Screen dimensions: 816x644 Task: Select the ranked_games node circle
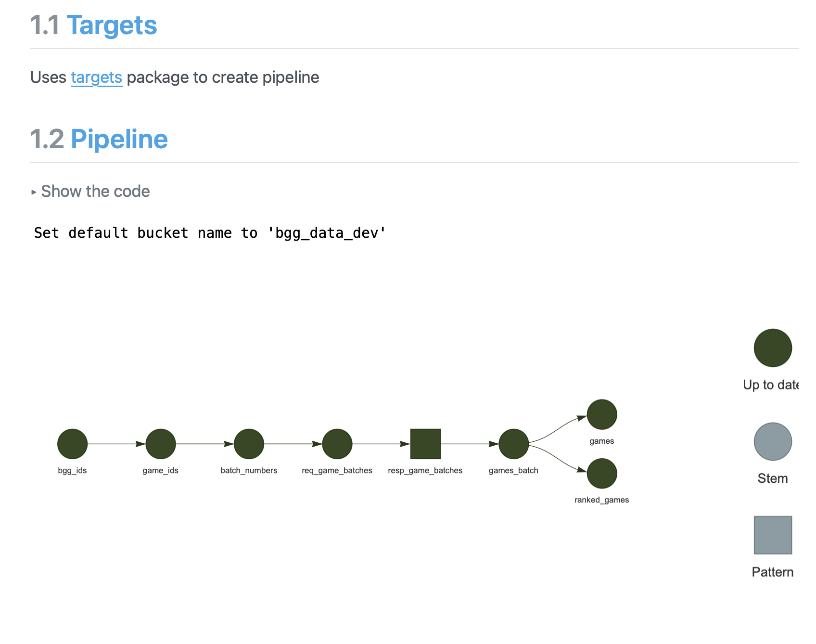602,474
